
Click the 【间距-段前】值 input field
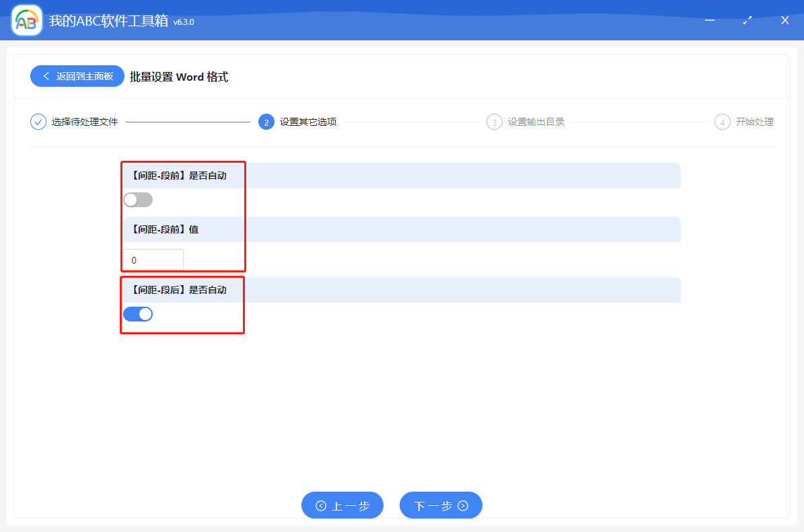coord(153,259)
